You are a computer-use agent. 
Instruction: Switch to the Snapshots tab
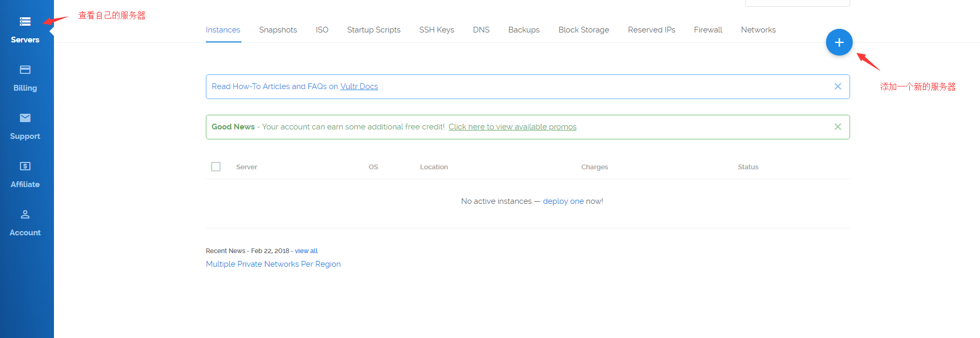click(x=278, y=30)
